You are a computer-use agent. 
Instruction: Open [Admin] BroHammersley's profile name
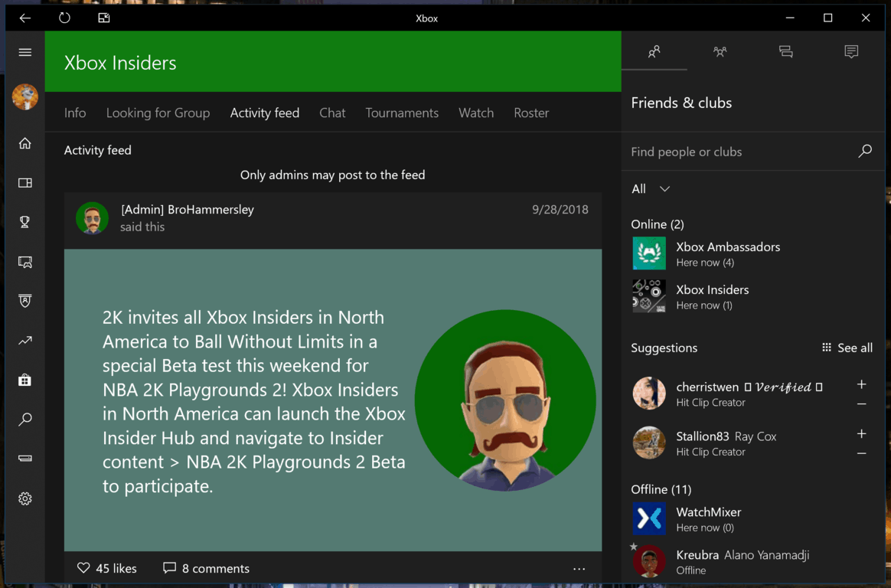[x=188, y=209]
